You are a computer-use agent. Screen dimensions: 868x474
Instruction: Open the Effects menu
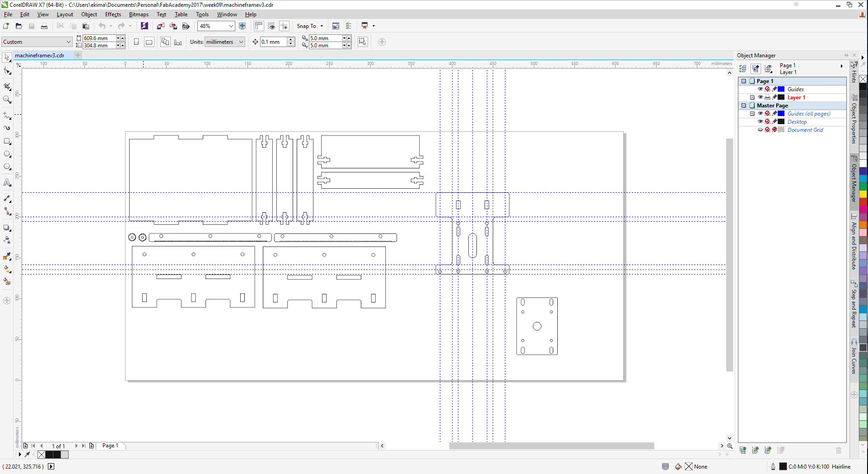tap(113, 14)
